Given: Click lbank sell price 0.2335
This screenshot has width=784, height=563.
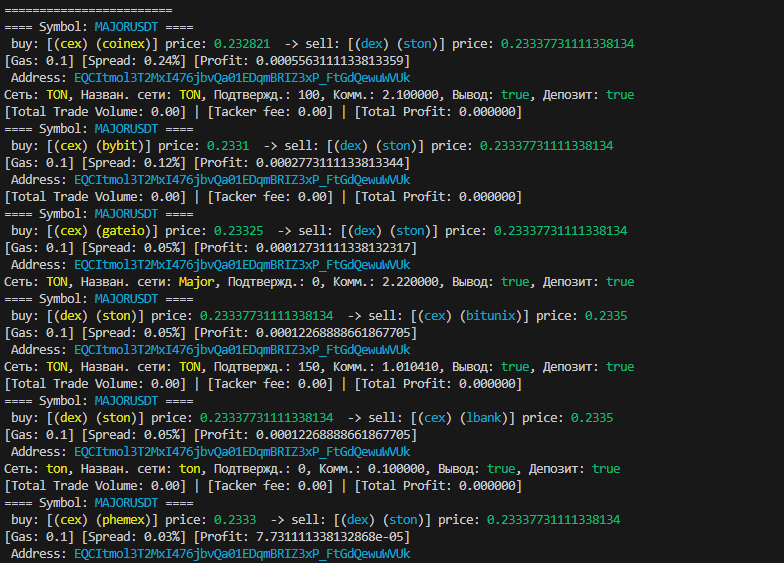Looking at the screenshot, I should [592, 418].
